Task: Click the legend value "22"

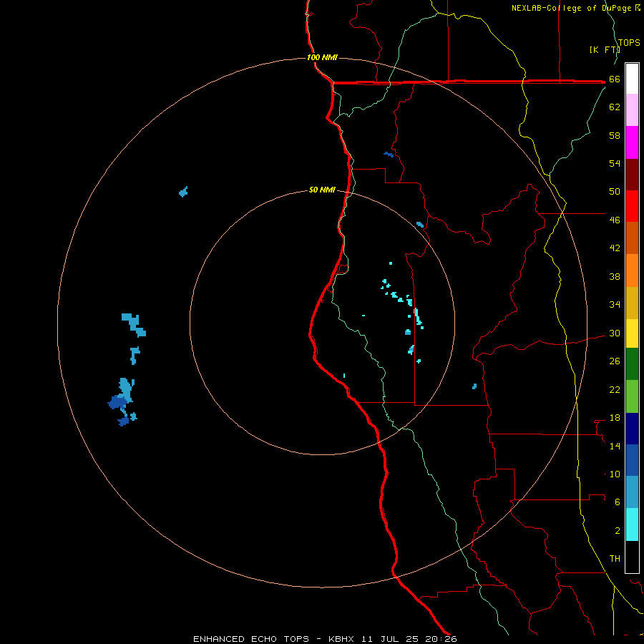Action: [615, 390]
